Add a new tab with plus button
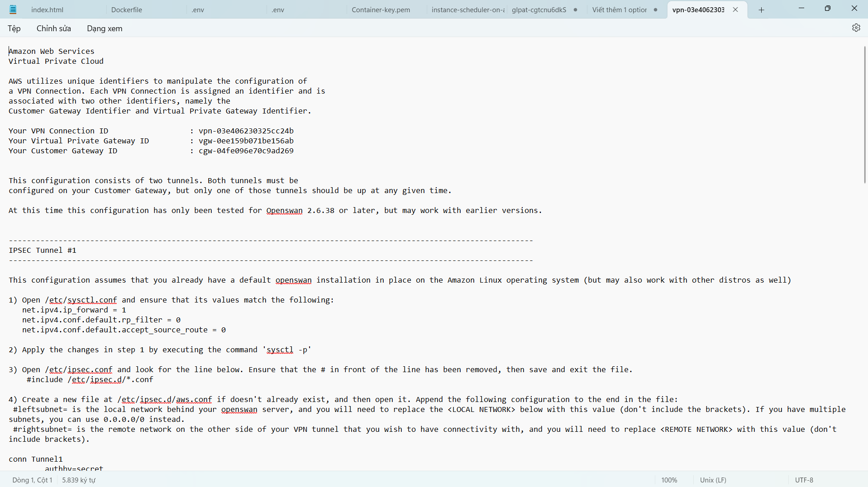The height and width of the screenshot is (487, 868). point(761,9)
